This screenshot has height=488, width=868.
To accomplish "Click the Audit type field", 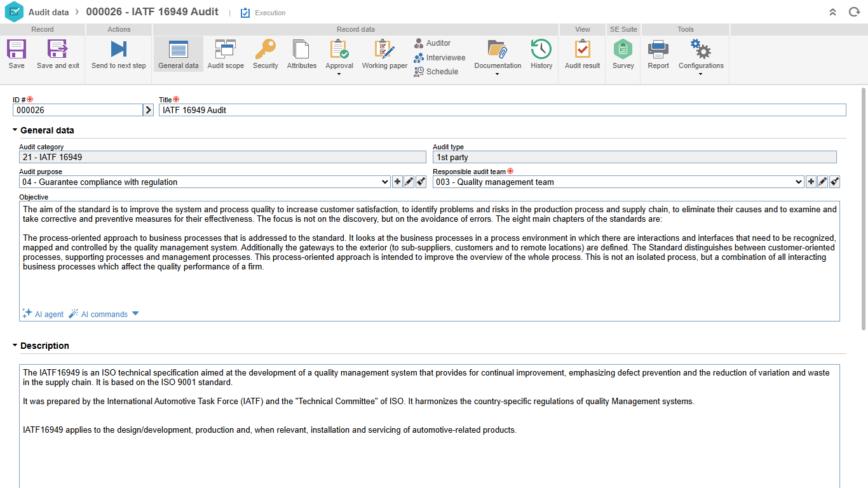I will pyautogui.click(x=635, y=157).
